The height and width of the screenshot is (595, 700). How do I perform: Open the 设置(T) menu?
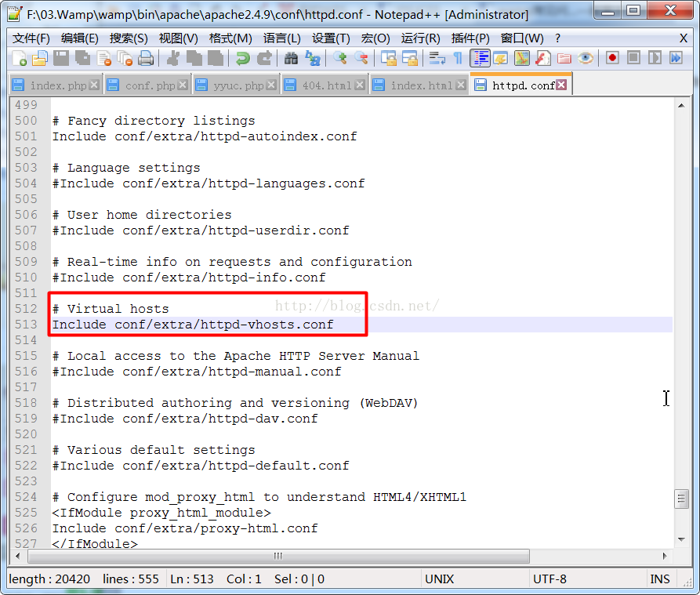click(x=331, y=38)
